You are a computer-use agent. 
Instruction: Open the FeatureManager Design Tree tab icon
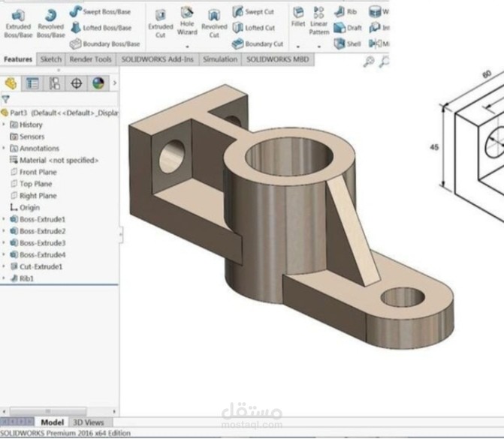pos(11,83)
